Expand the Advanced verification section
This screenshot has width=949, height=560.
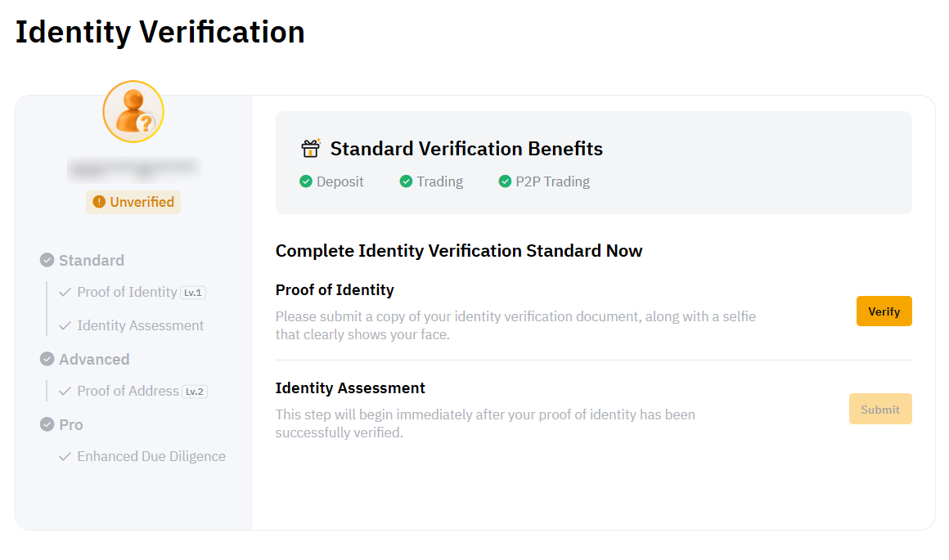coord(94,359)
